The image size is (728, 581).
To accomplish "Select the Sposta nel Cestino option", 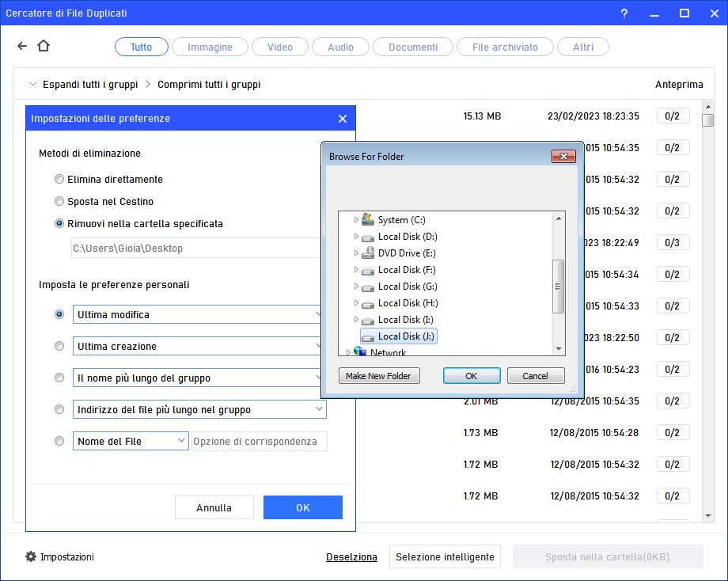I will tap(59, 201).
